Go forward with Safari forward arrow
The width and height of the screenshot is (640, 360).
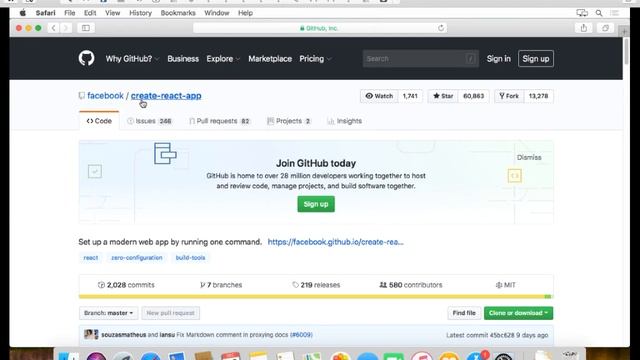(x=65, y=28)
